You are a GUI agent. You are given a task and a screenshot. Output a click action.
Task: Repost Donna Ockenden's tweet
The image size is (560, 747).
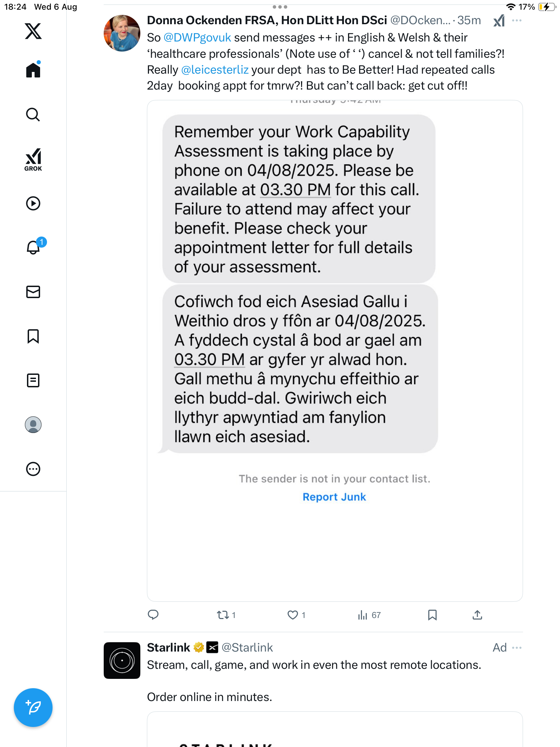coord(223,615)
